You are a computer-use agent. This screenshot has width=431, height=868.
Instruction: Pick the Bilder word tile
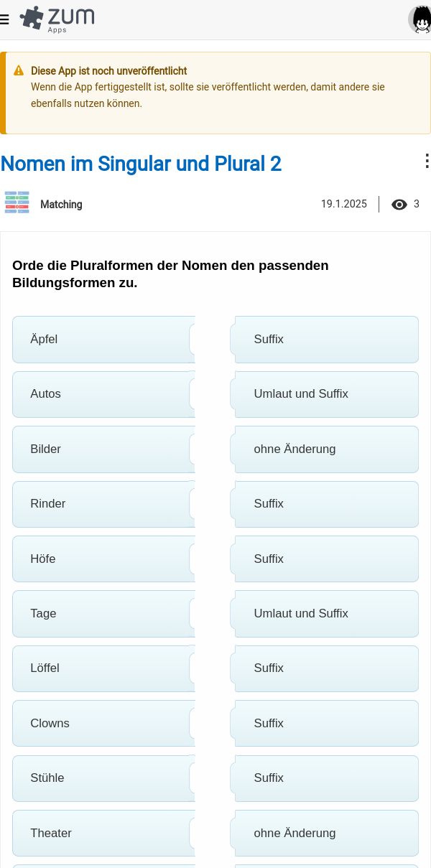point(103,449)
